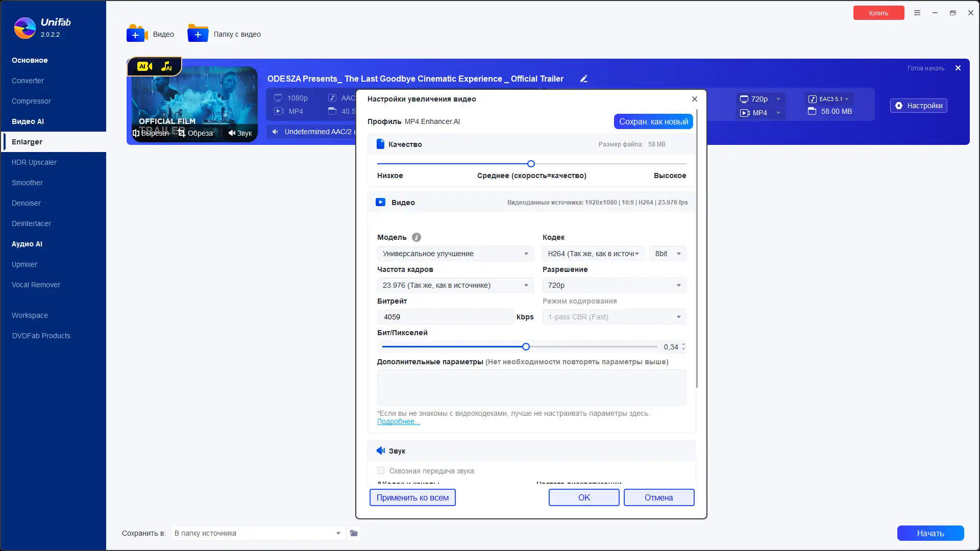Click the quality slider handle
Image resolution: width=980 pixels, height=551 pixels.
point(531,164)
